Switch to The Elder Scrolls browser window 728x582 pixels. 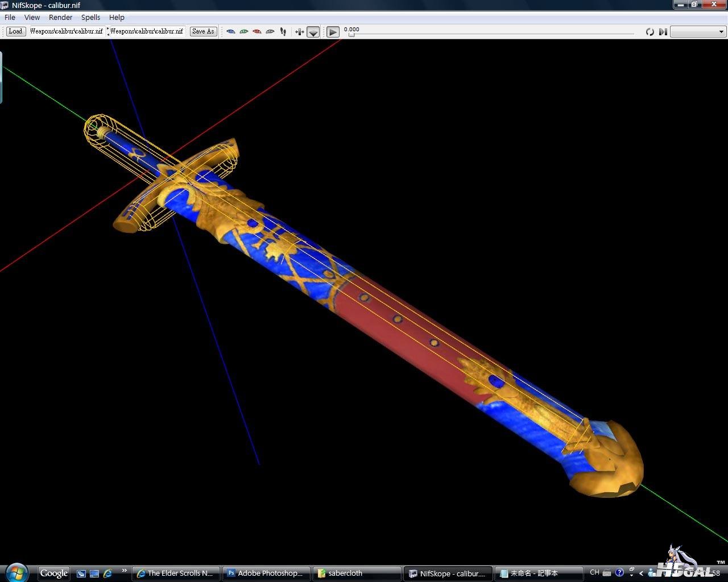(176, 573)
